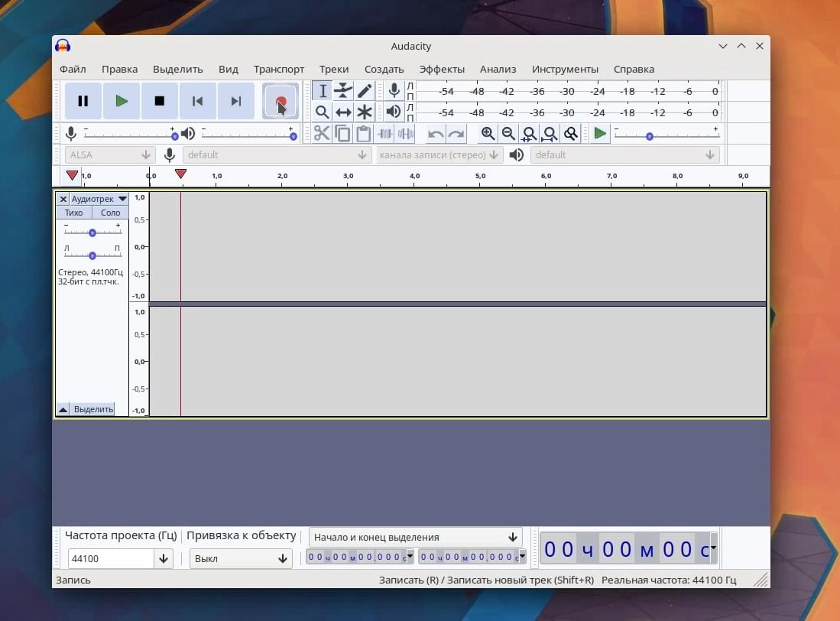
Task: Click the project rate 44100 input field
Action: point(112,558)
